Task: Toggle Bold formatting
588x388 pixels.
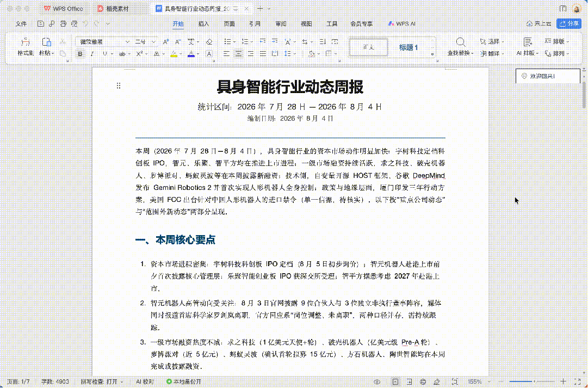Action: (80, 54)
